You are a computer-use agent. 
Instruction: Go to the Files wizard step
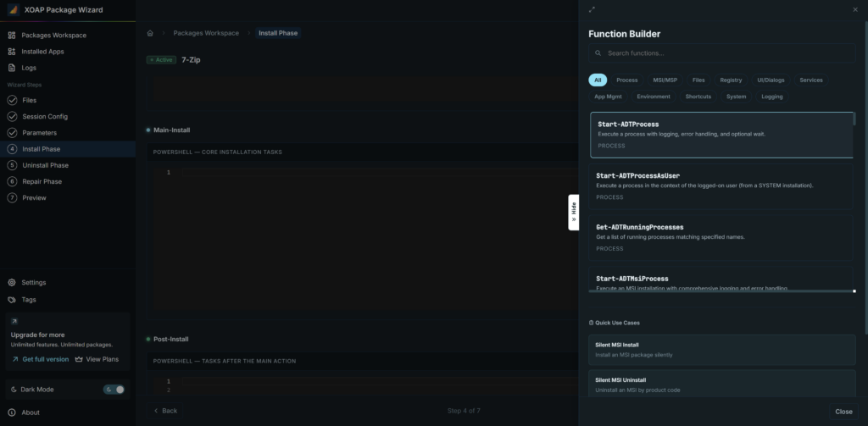(x=30, y=100)
